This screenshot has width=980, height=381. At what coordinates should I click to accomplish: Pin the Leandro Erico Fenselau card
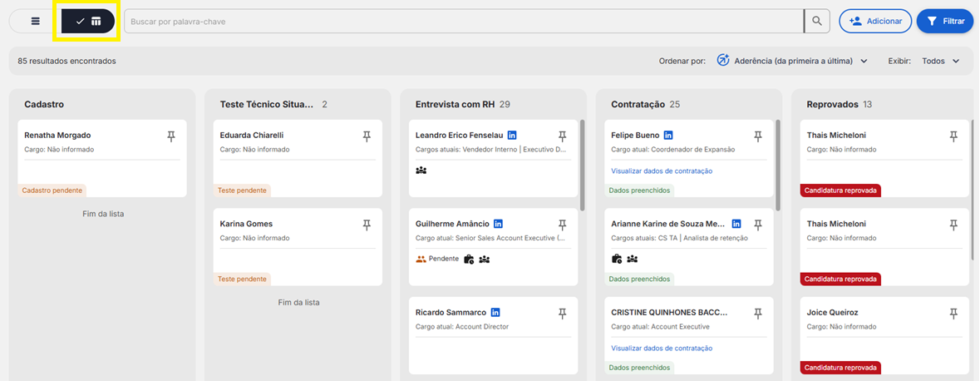coord(563,136)
